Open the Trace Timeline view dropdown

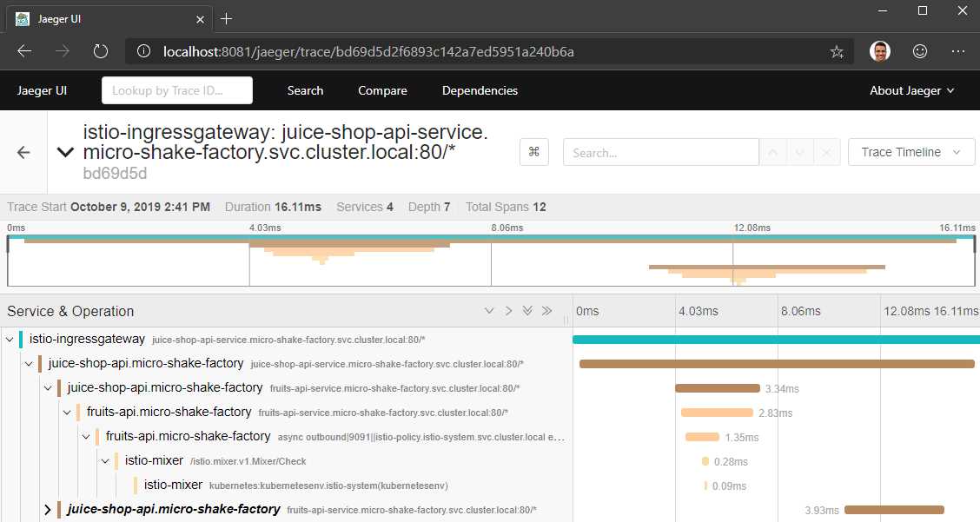(911, 152)
